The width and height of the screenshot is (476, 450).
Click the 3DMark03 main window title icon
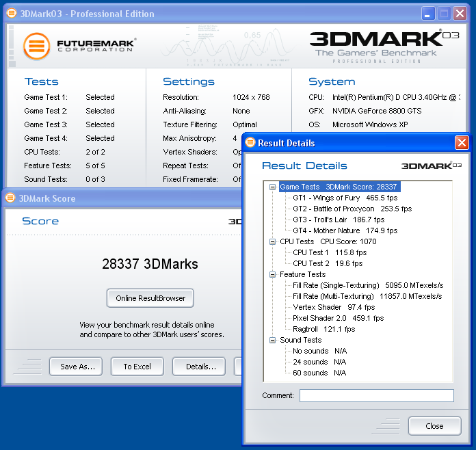(x=12, y=13)
